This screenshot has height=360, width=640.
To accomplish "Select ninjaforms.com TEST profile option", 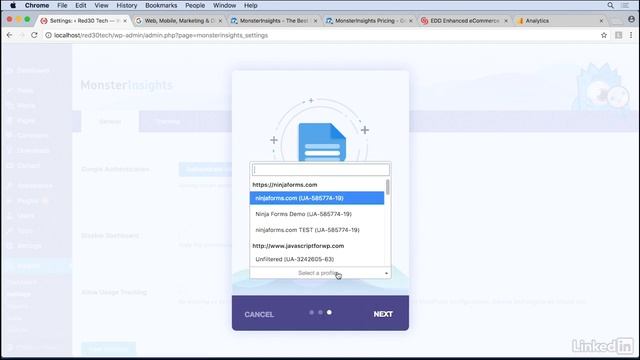I will click(317, 230).
